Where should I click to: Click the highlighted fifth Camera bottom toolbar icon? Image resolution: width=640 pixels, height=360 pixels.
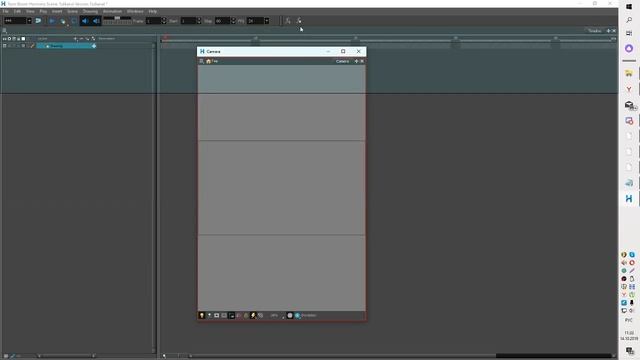(x=231, y=316)
